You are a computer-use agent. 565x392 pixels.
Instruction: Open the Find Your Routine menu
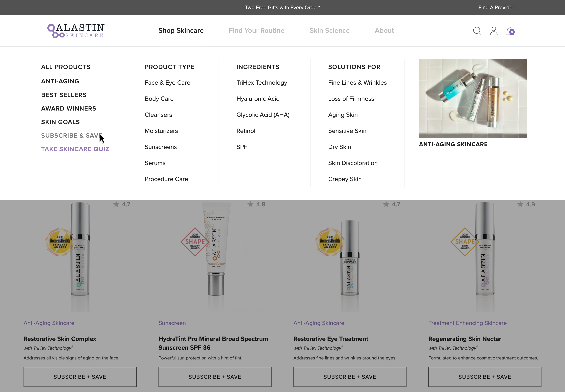[x=256, y=30]
